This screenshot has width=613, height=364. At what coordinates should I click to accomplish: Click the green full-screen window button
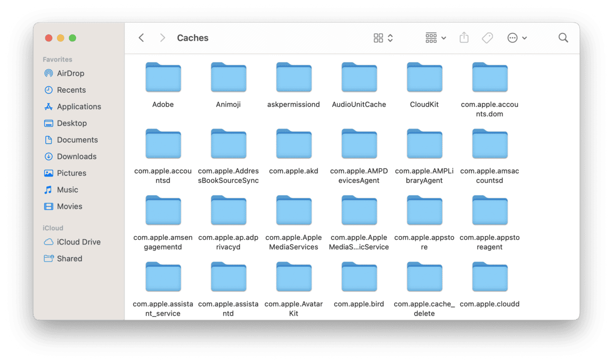point(73,38)
